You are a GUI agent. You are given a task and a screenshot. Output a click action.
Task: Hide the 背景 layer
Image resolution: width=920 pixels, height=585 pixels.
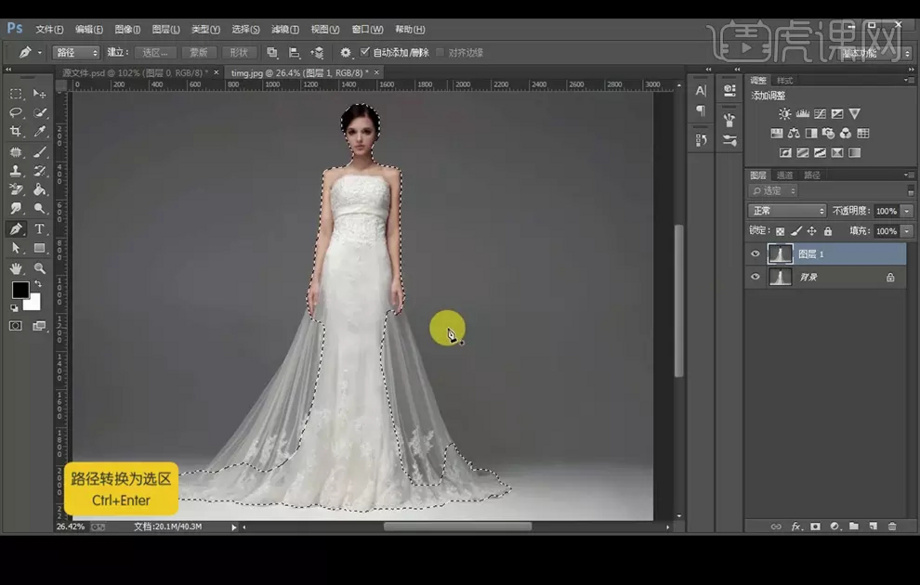pyautogui.click(x=755, y=277)
